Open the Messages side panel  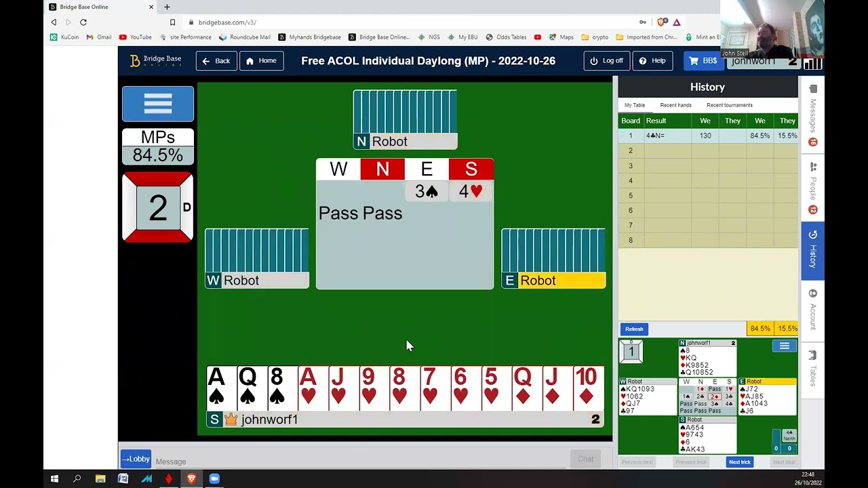(813, 115)
